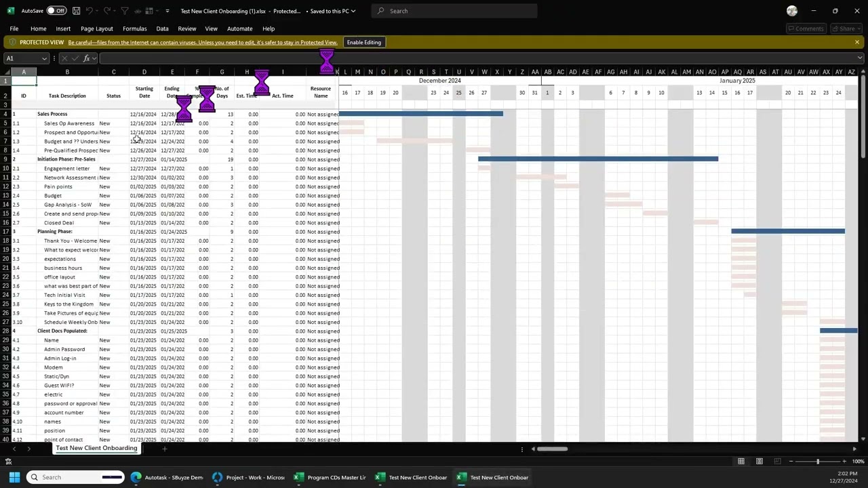Close the Protected View message bar

pyautogui.click(x=857, y=42)
